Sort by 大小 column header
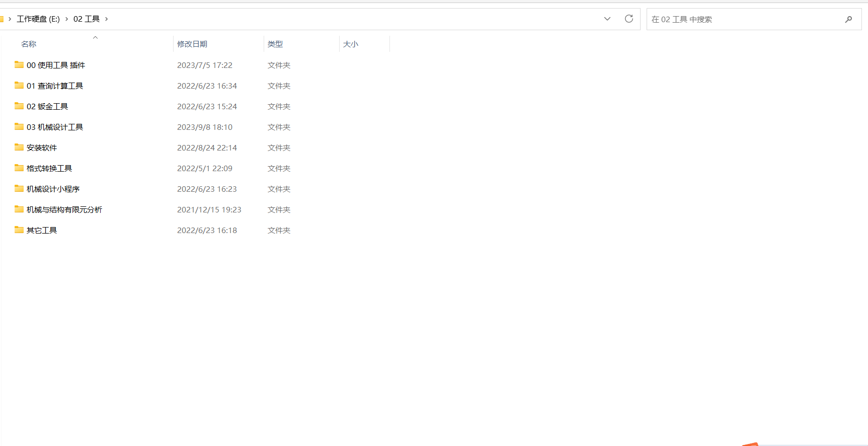Screen dimensions: 868x446 [x=351, y=44]
